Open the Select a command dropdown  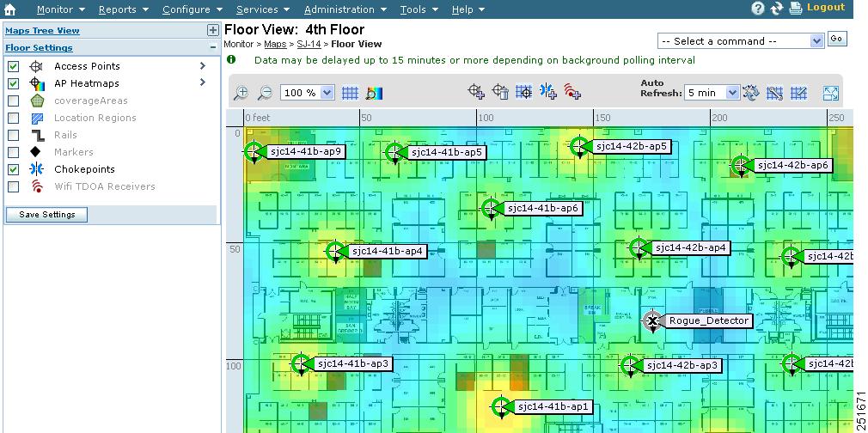click(x=741, y=41)
